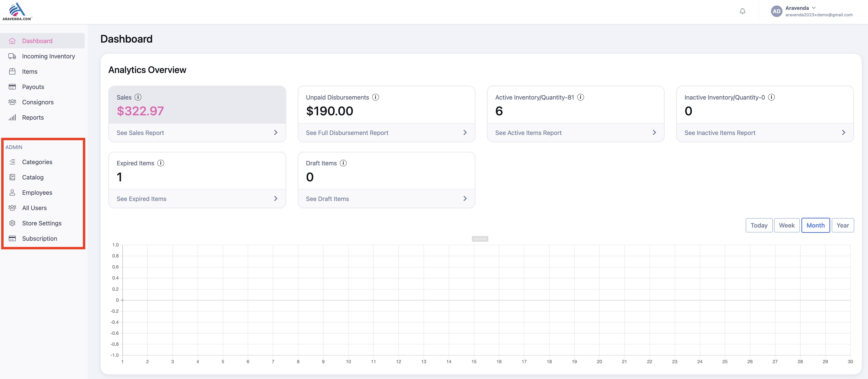Click See Full Disbursement Report link
This screenshot has height=379, width=868.
[x=347, y=133]
